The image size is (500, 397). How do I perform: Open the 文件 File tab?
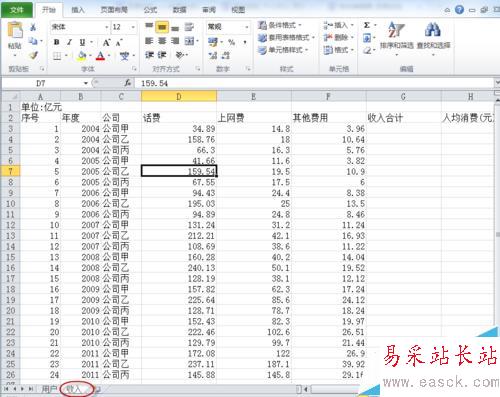click(17, 10)
